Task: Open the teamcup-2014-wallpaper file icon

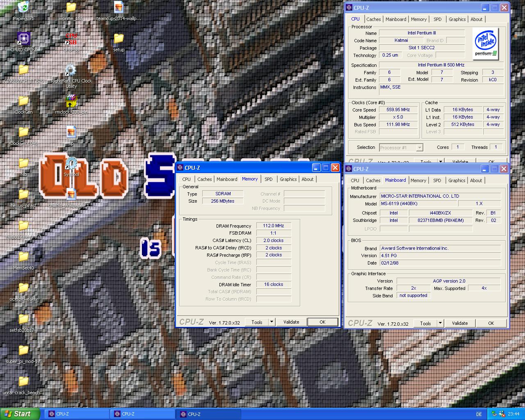Action: (x=119, y=7)
